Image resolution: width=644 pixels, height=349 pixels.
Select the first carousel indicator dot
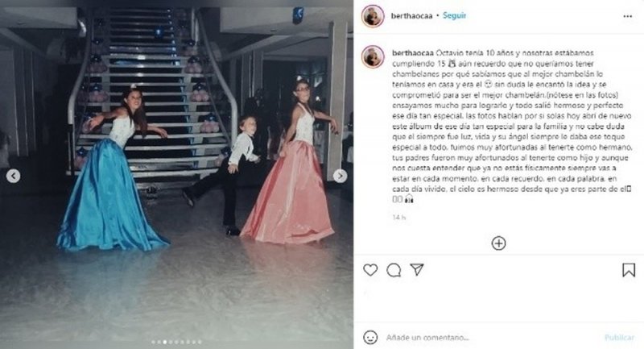(x=153, y=342)
